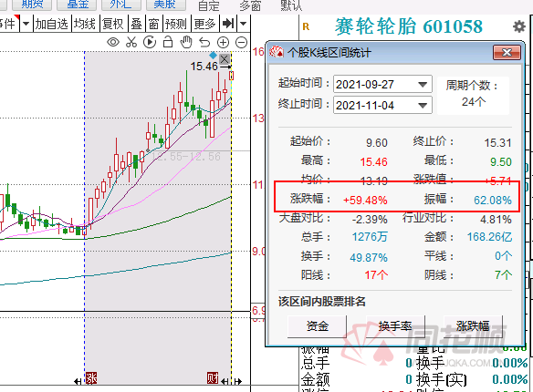
Task: Click 最低 value 9.50 in dialog
Action: [x=501, y=162]
